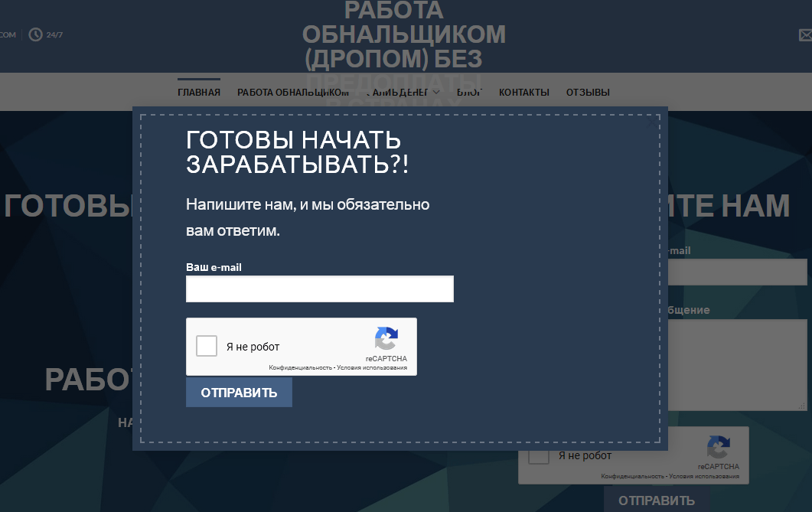
Task: Go to the РАБОТА ОБНАЛЬЩИКОМ menu item
Action: [292, 93]
